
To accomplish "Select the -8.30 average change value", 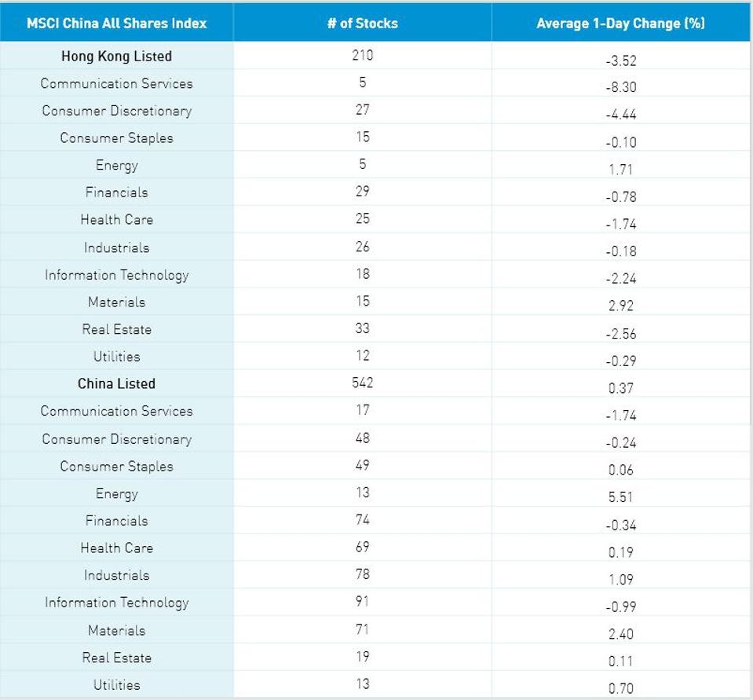I will tap(620, 87).
